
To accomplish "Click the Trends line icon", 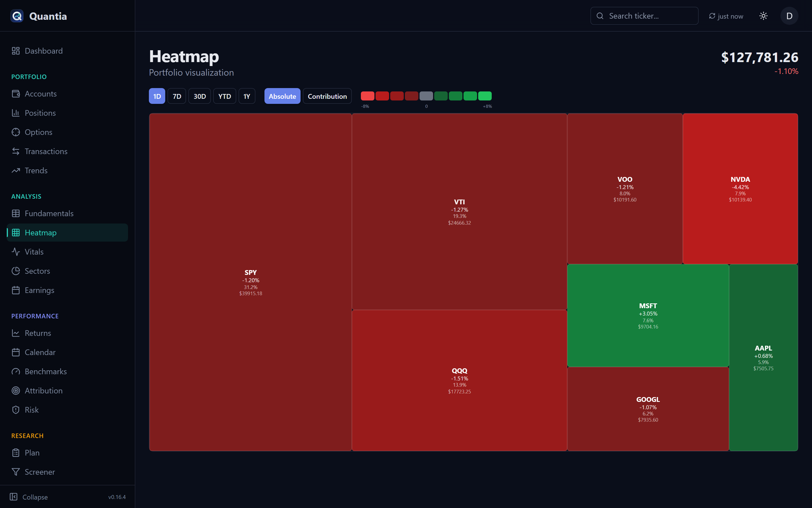I will tap(16, 170).
